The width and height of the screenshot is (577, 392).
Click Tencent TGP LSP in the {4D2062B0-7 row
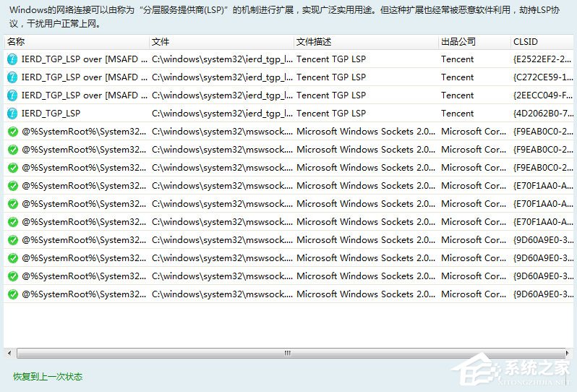pos(331,114)
